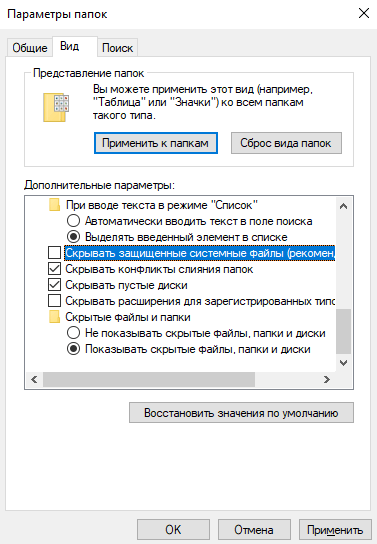The height and width of the screenshot is (544, 377).
Task: Uncheck Скрывать пустые диски checkbox
Action: tap(54, 285)
